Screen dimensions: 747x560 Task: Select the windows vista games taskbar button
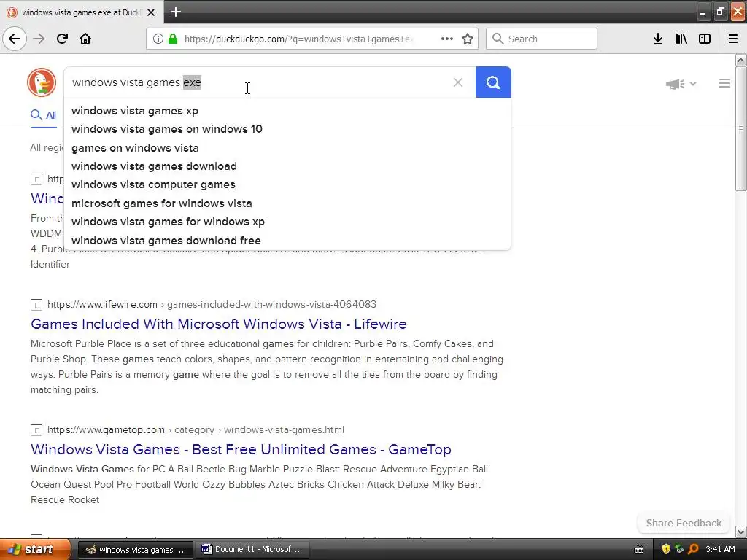click(x=135, y=549)
